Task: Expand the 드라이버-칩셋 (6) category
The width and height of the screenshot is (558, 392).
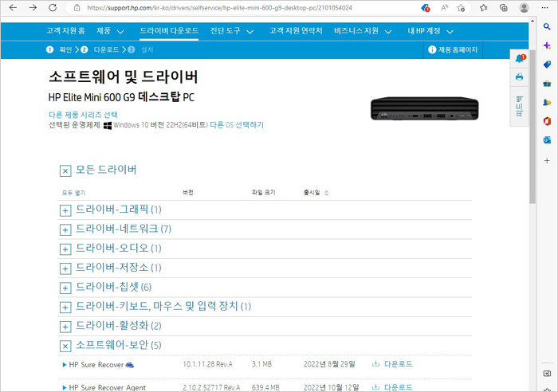Action: click(x=65, y=288)
